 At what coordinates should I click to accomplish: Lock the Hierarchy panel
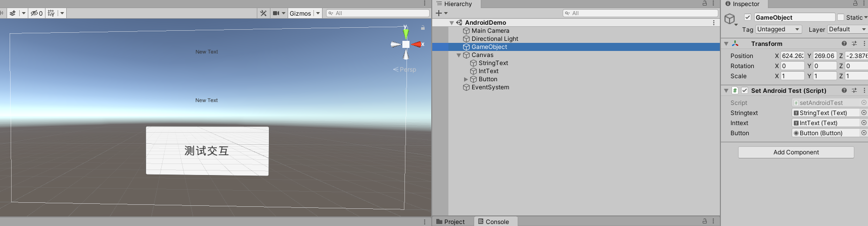(705, 4)
